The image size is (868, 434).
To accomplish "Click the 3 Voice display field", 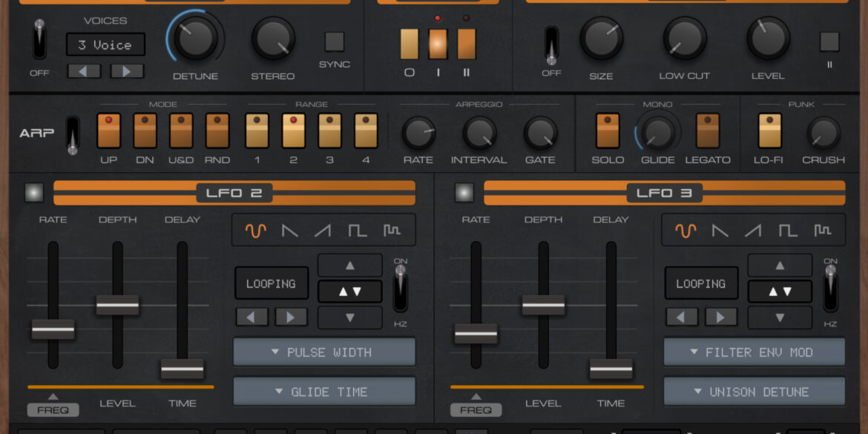I will coord(105,45).
